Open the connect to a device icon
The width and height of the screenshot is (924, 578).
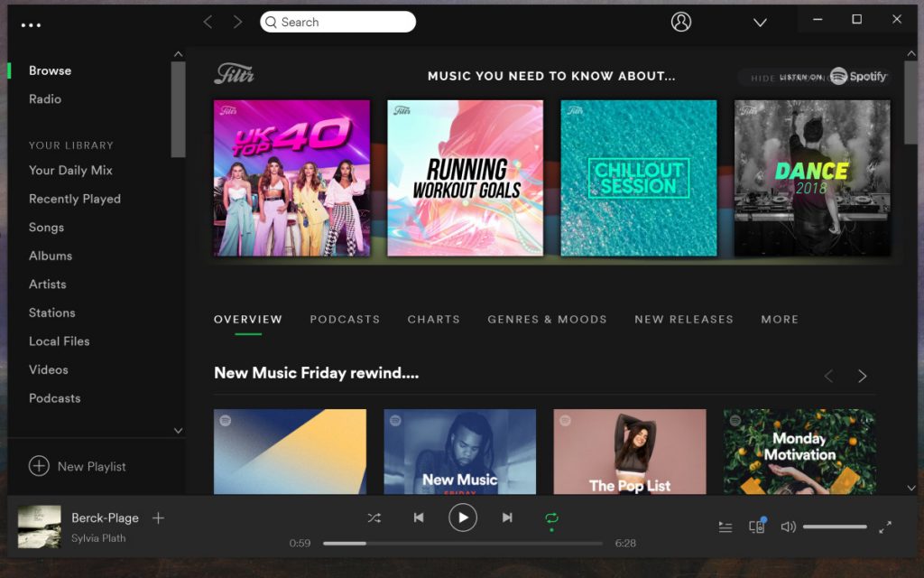click(757, 525)
